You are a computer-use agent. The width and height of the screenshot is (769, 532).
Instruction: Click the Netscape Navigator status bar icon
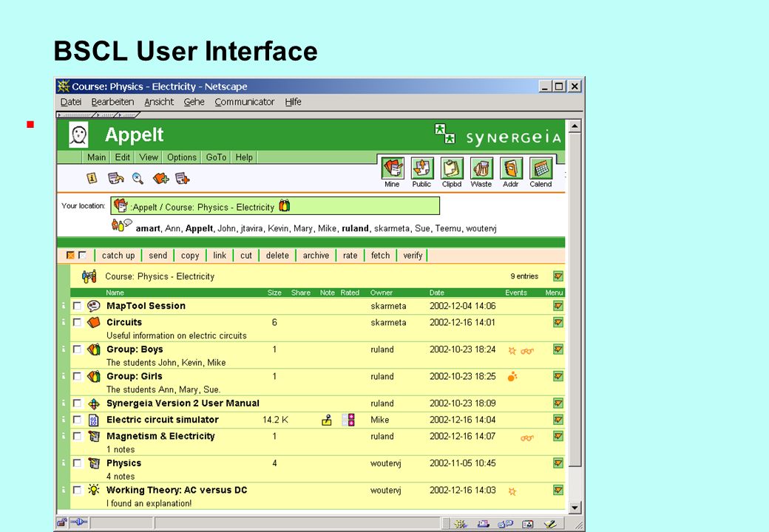[461, 524]
